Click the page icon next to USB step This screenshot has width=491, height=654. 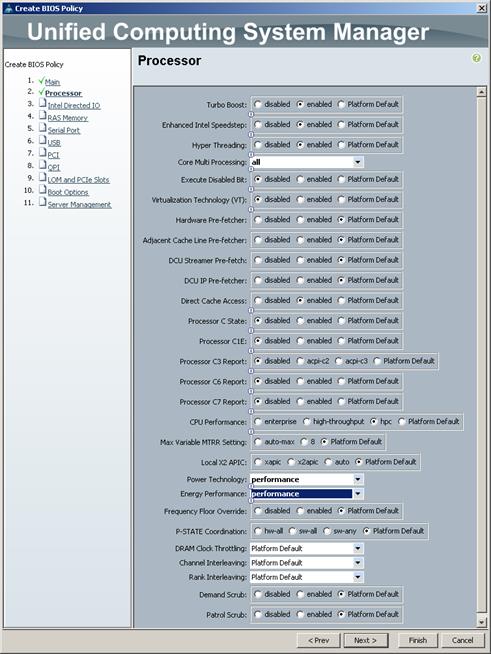pos(43,140)
